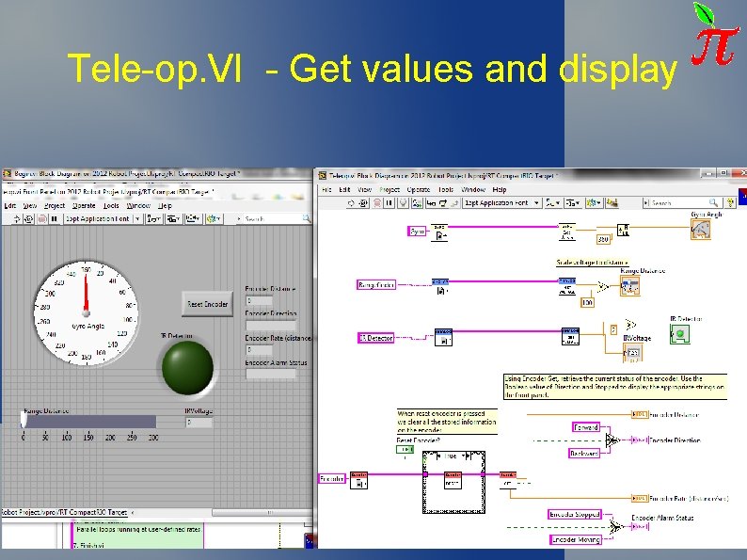
Task: Open Align Objects dropdown in block diagram
Action: pos(552,203)
